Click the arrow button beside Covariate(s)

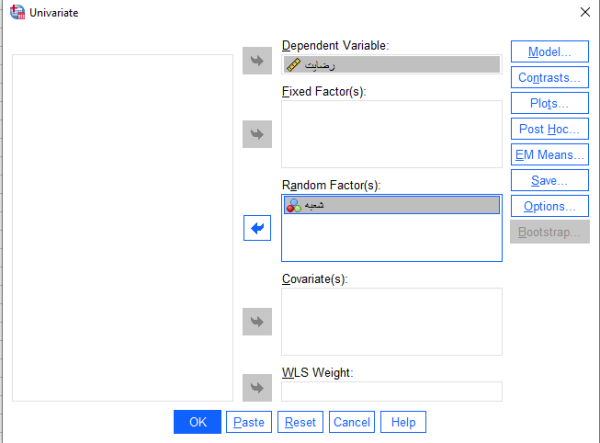[257, 321]
